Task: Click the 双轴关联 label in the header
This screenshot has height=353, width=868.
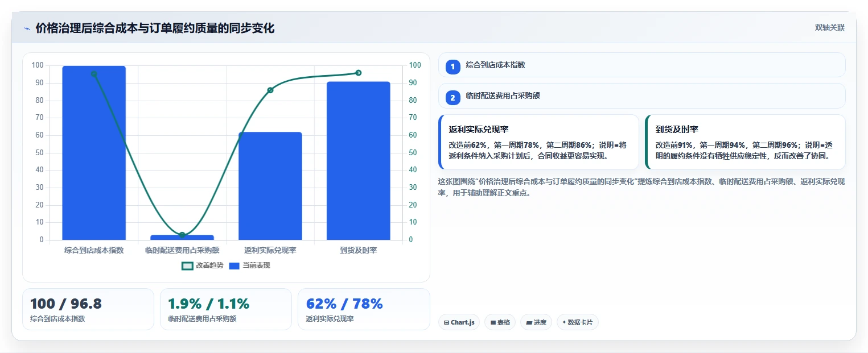Action: [x=830, y=28]
